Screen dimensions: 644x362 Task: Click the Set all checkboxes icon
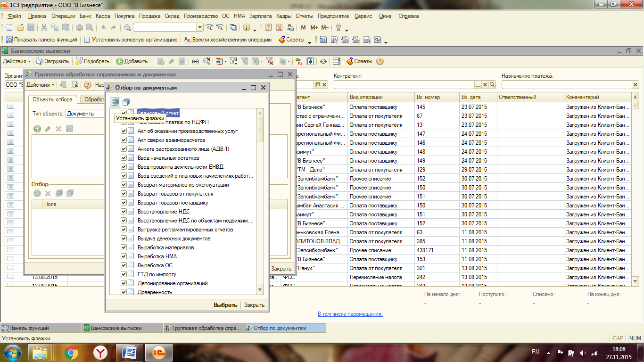[x=115, y=102]
